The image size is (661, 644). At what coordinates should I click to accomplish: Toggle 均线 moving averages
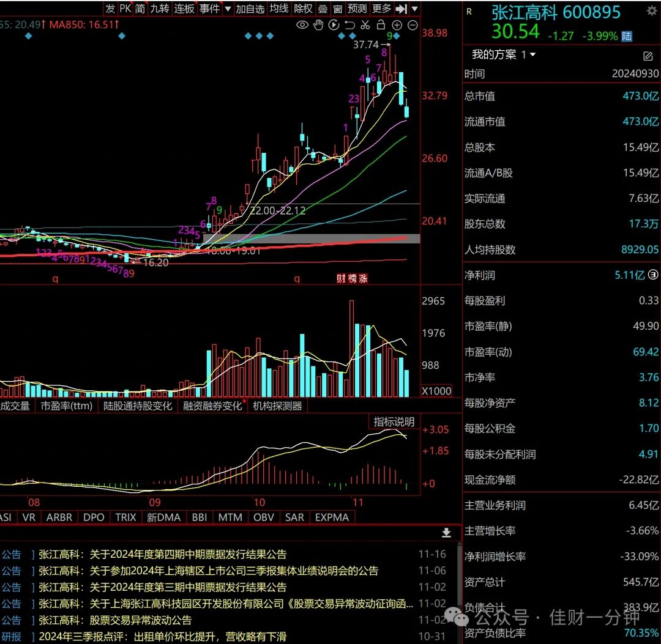[x=279, y=9]
